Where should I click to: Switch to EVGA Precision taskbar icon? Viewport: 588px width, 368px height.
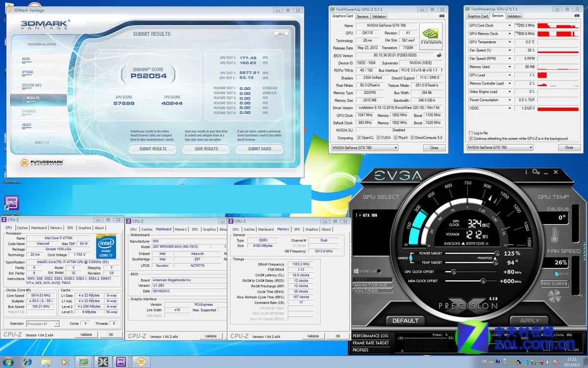(103, 362)
